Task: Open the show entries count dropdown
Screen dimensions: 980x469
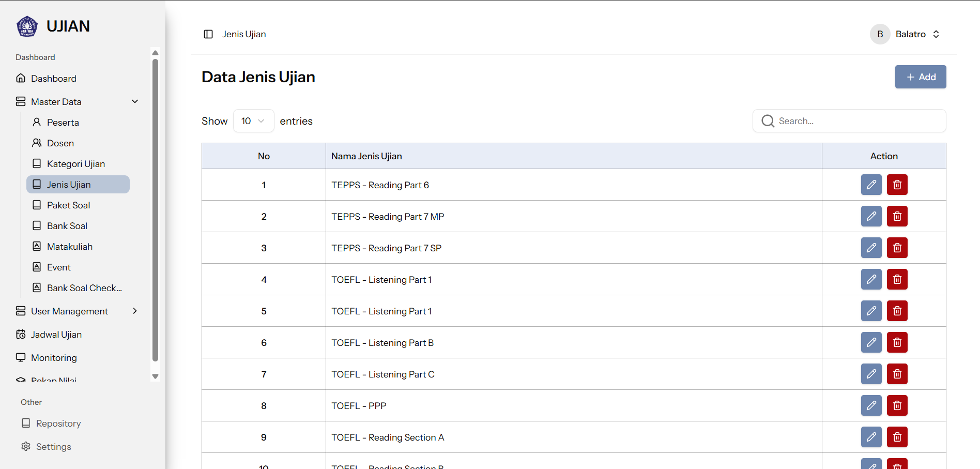Action: coord(253,121)
